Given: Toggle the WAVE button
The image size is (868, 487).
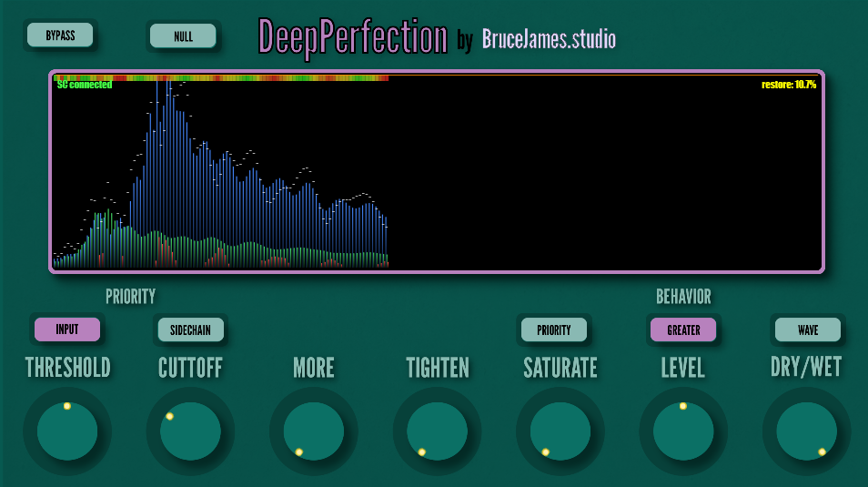Looking at the screenshot, I should [808, 330].
